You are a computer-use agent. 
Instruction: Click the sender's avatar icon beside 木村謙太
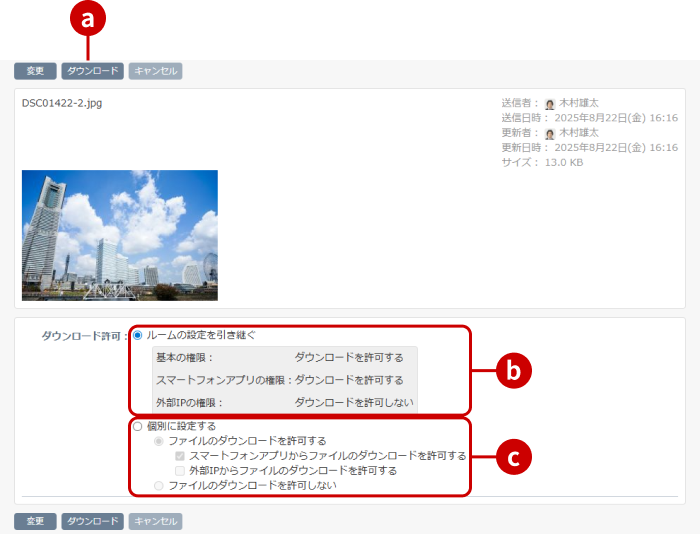(549, 103)
